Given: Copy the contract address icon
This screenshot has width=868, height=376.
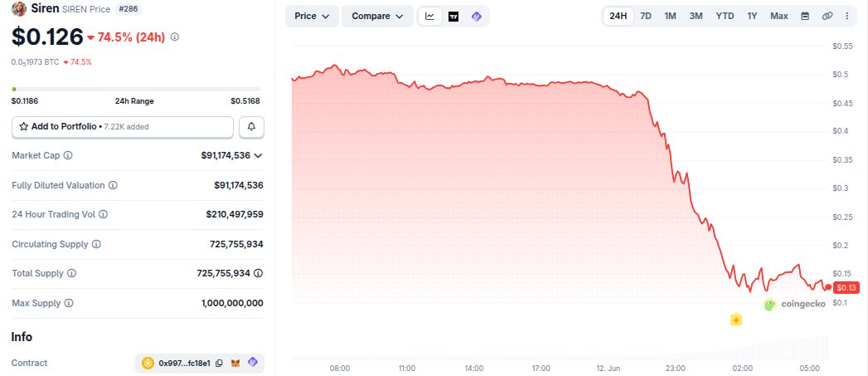Looking at the screenshot, I should 219,364.
